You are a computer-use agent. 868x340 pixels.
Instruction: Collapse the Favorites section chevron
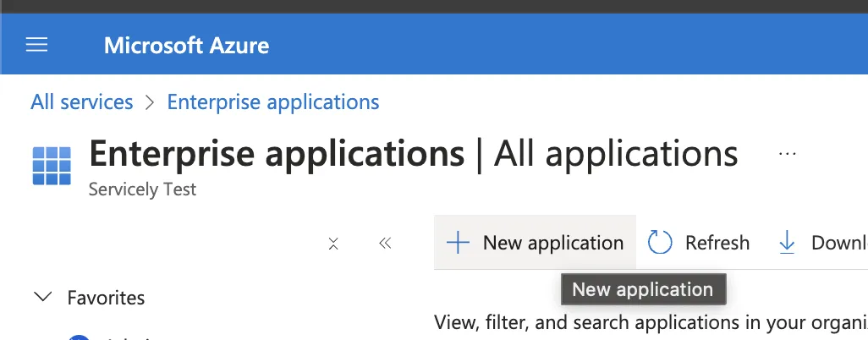click(x=43, y=297)
